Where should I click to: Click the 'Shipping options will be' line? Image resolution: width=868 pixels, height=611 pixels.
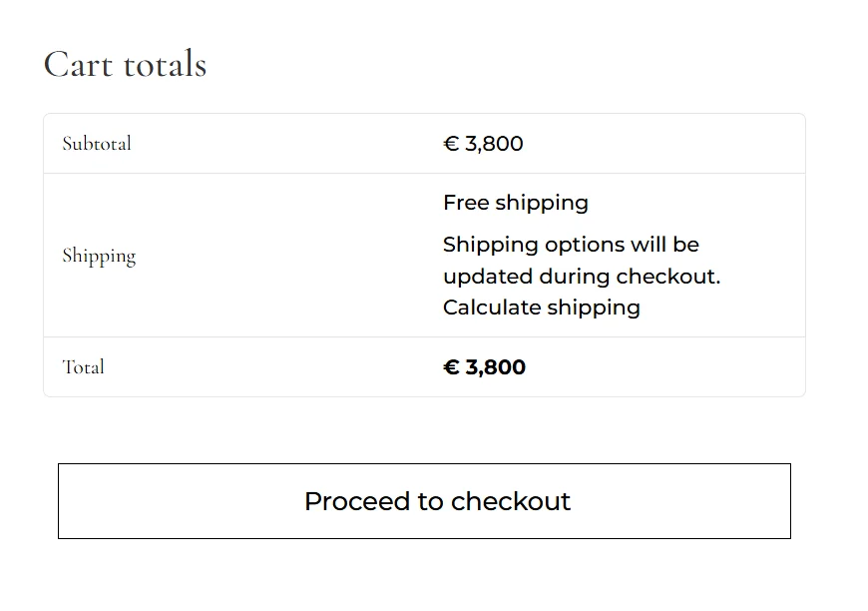pos(571,245)
